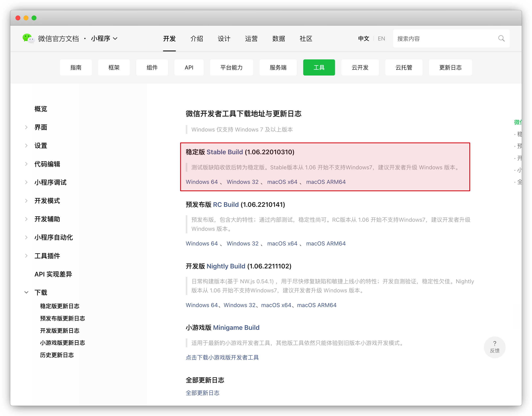
Task: Open the 全部更新日志 link
Action: [202, 393]
